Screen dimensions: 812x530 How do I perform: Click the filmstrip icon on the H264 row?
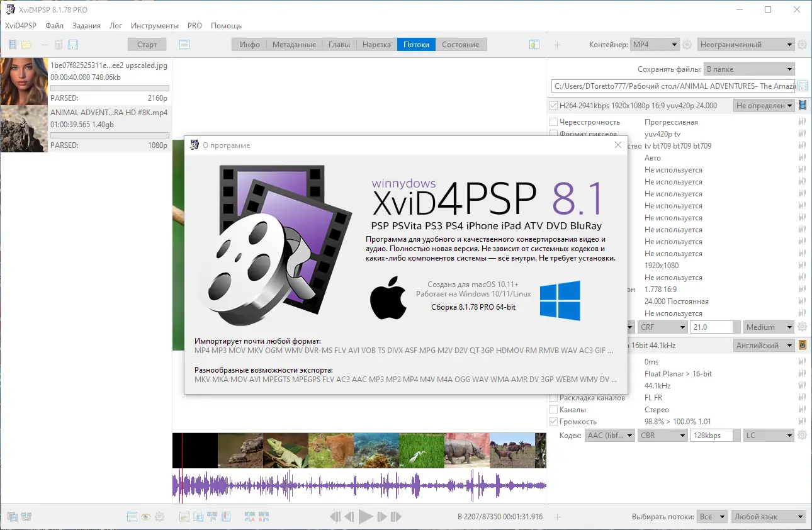coord(803,106)
